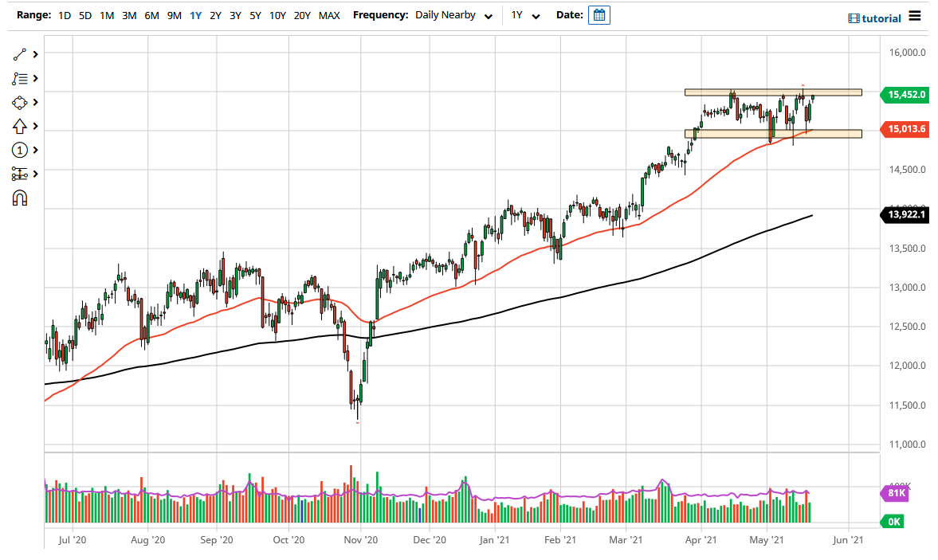Viewport: 938px width, 560px height.
Task: Select the 6M range option
Action: tap(151, 14)
